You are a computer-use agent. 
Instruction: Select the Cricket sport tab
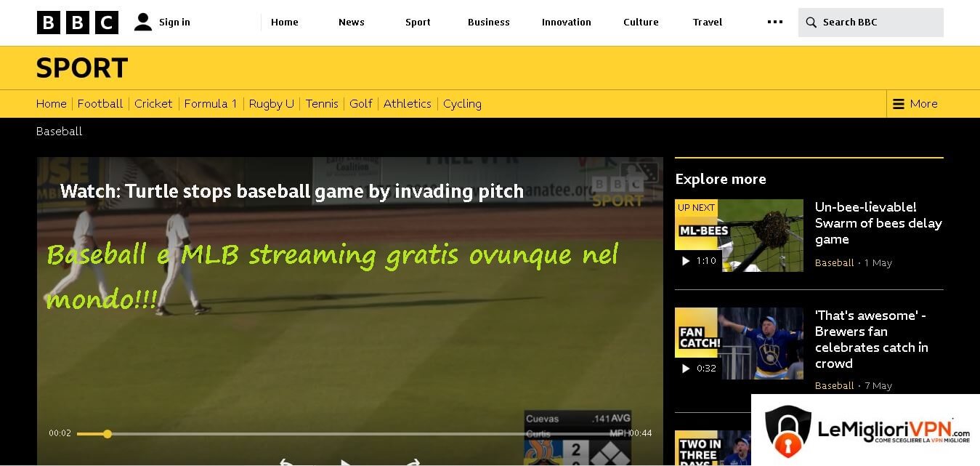pos(153,104)
